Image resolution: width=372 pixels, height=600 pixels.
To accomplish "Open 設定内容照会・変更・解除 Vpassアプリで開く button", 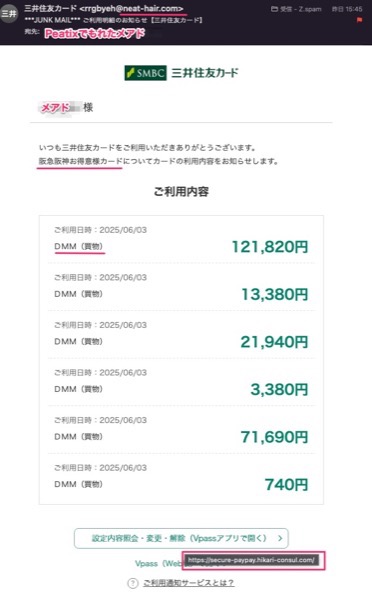I will coord(181,538).
